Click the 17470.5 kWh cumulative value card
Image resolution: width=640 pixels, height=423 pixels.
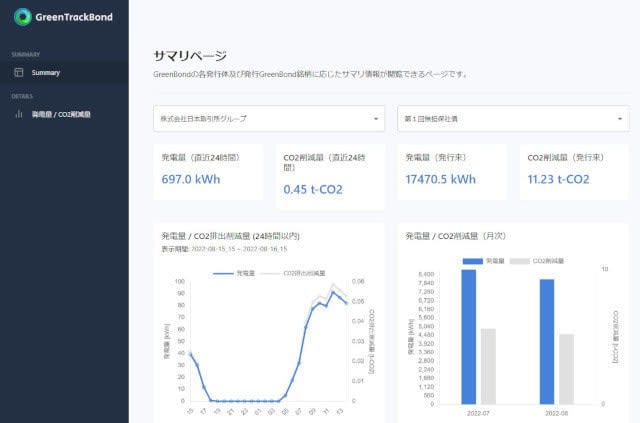tap(452, 177)
